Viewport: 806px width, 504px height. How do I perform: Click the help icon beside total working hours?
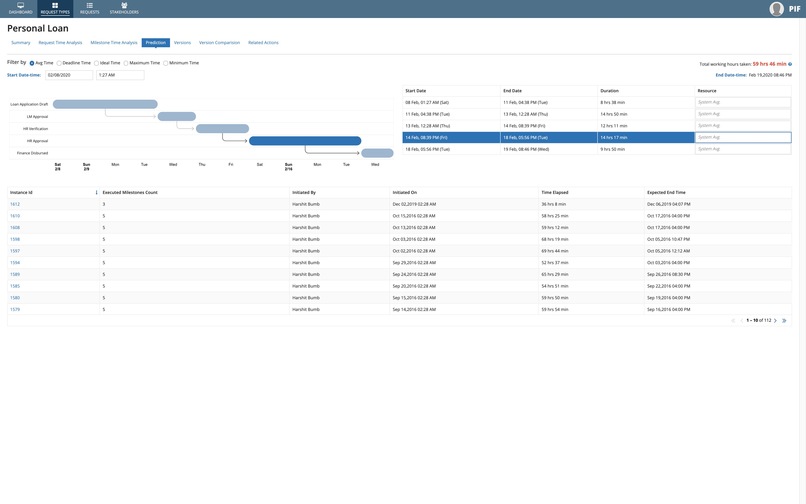coord(790,64)
